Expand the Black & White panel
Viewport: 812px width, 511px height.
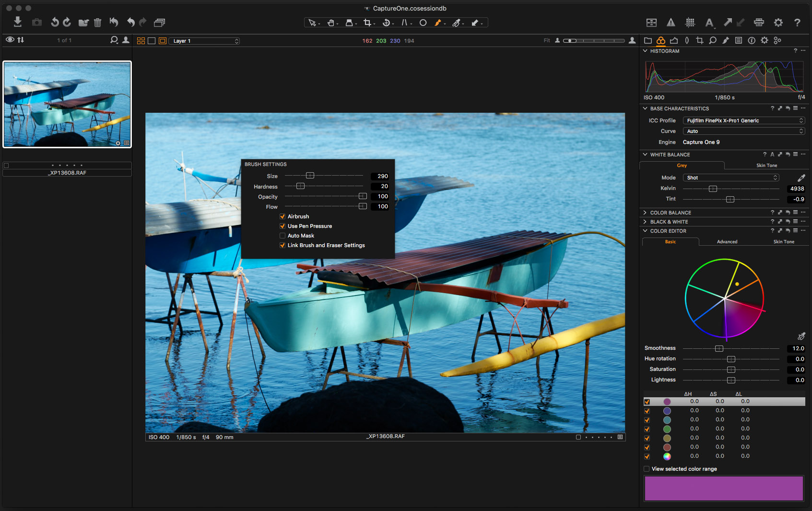(645, 222)
